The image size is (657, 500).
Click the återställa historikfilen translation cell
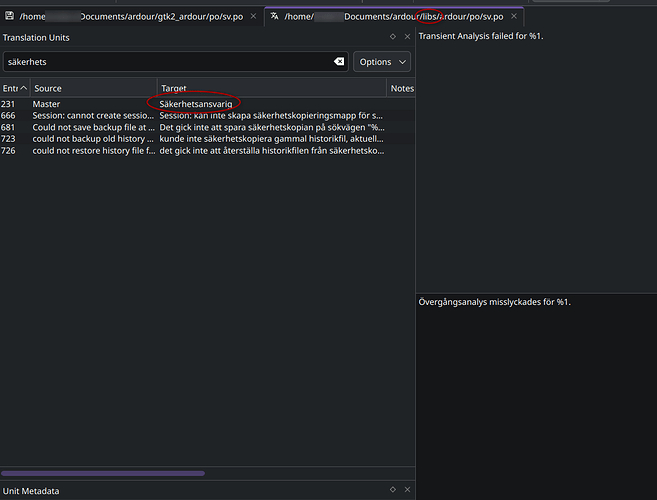[272, 150]
